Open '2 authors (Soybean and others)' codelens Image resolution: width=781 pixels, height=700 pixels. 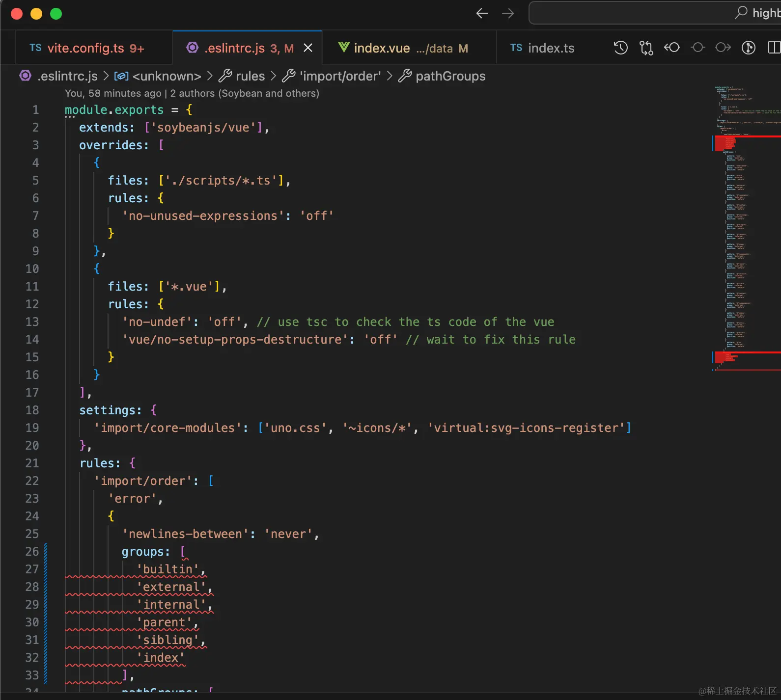coord(245,93)
